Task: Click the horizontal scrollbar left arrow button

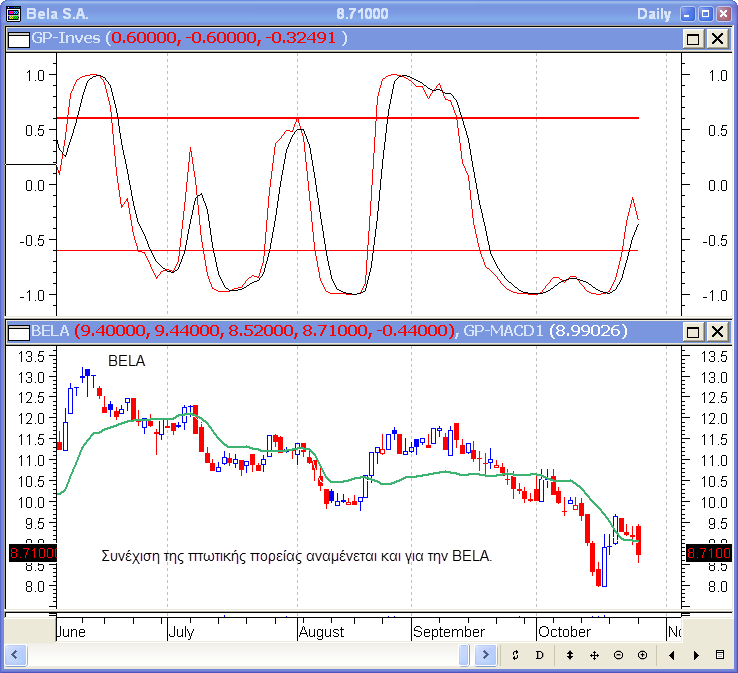Action: (x=17, y=655)
